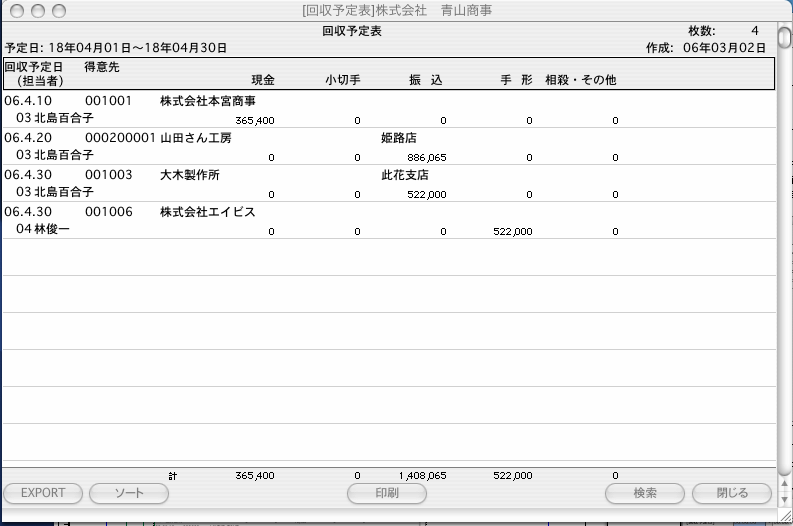Print the report with the 印刷 button

386,493
